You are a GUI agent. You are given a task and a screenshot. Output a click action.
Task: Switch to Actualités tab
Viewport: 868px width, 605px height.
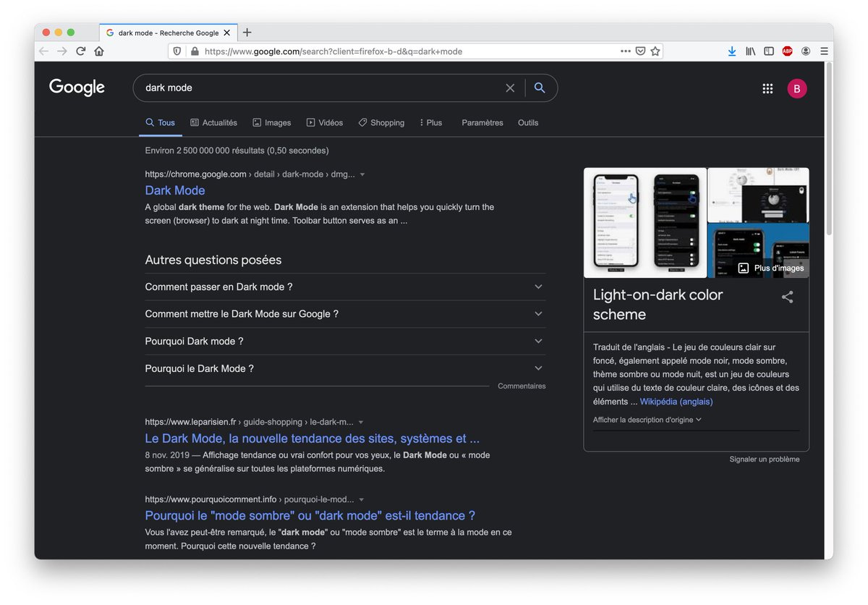click(x=213, y=122)
